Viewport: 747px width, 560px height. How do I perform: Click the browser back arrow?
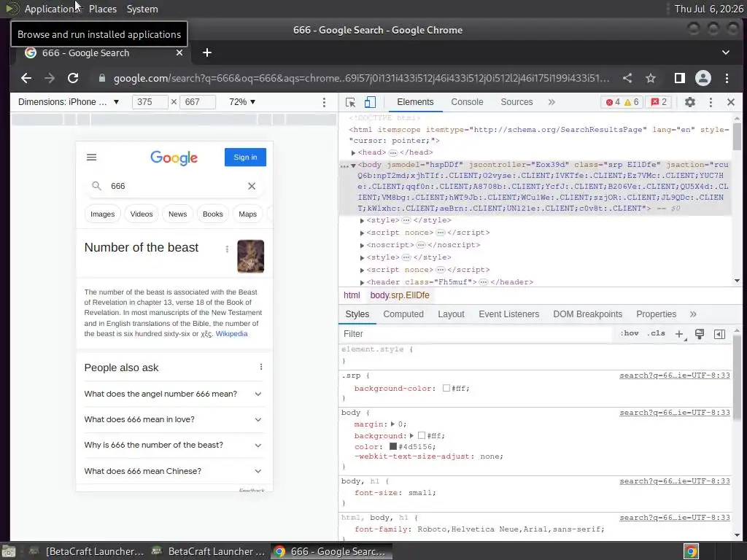coord(26,78)
